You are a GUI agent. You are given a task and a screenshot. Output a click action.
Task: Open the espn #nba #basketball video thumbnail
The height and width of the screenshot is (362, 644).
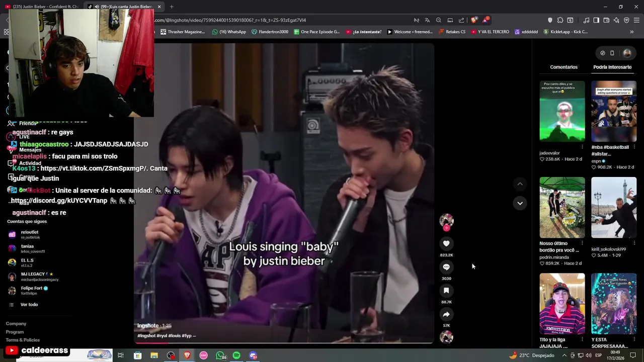[614, 111]
